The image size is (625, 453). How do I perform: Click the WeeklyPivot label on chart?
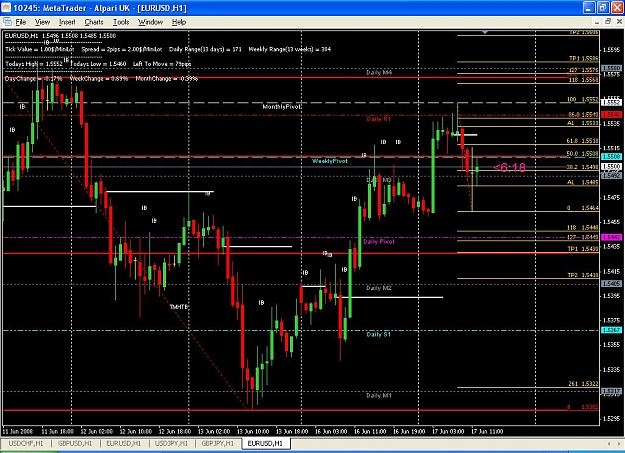[x=330, y=161]
